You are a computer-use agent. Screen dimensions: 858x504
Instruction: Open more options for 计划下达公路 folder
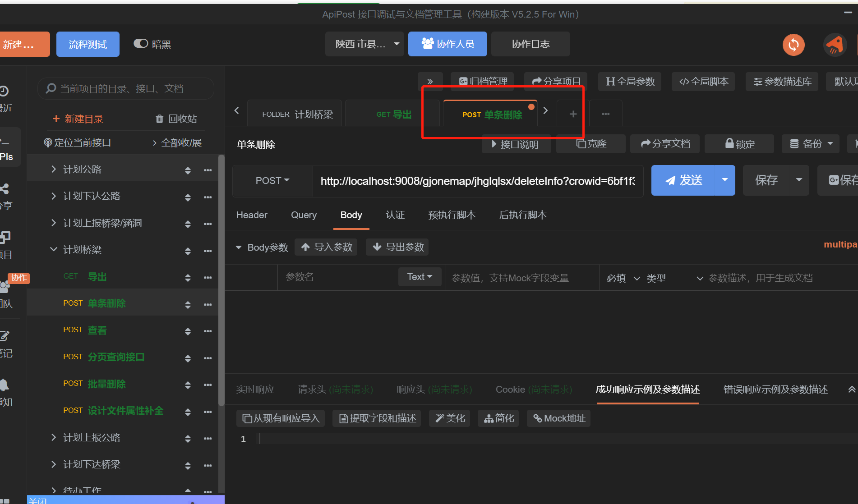[208, 197]
